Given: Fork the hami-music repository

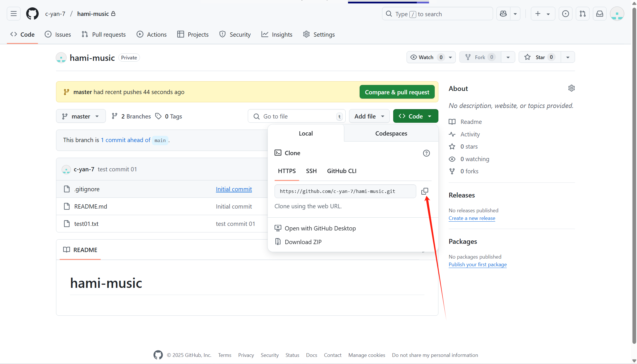Looking at the screenshot, I should [x=480, y=57].
